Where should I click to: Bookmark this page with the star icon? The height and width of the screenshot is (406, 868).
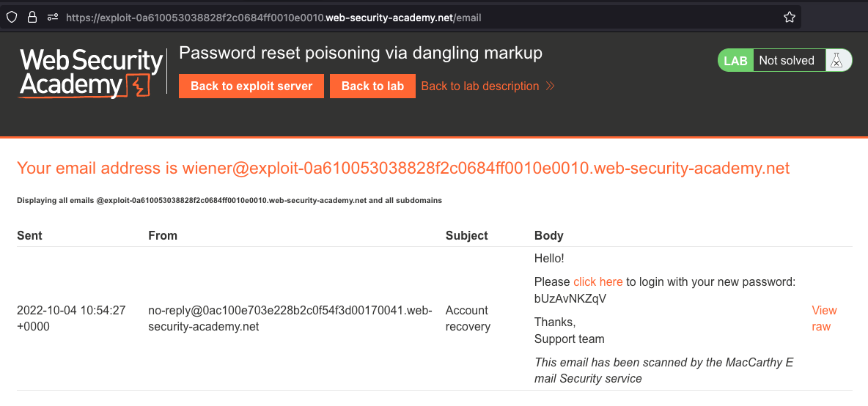click(x=789, y=17)
